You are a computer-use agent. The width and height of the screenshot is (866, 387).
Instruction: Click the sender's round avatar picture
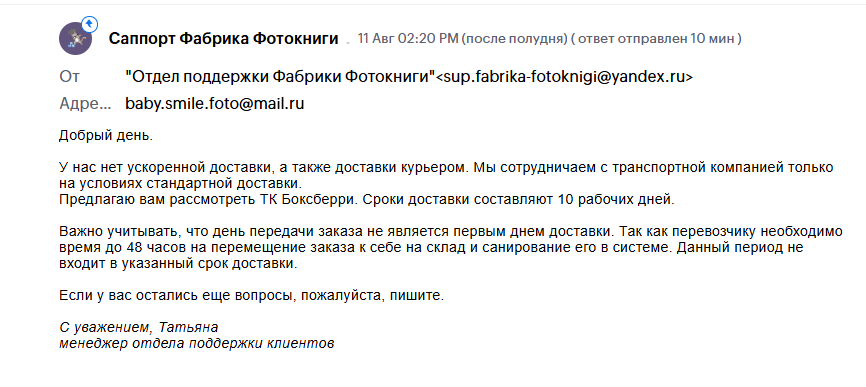(75, 39)
